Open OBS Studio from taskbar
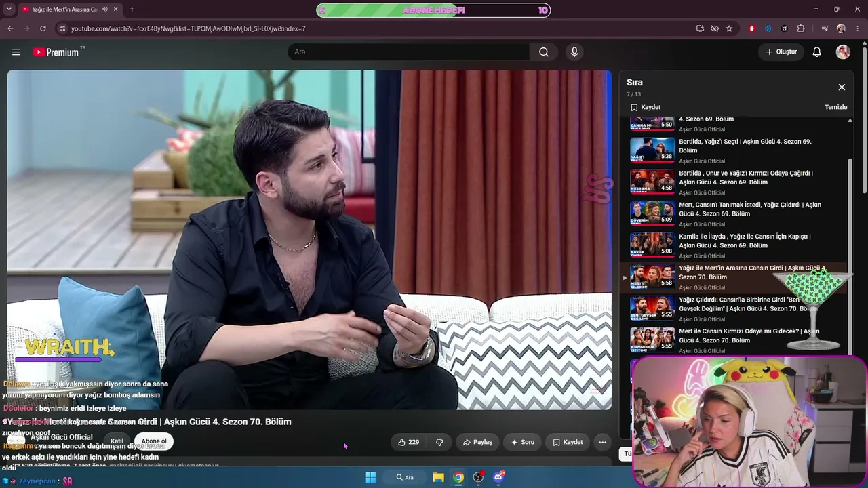This screenshot has height=488, width=868. click(478, 477)
